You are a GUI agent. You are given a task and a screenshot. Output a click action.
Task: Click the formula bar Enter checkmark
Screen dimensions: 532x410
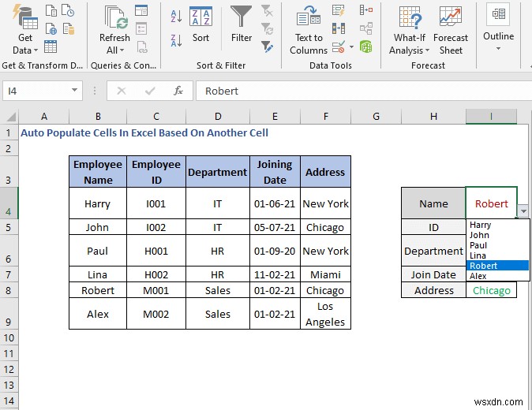click(150, 91)
